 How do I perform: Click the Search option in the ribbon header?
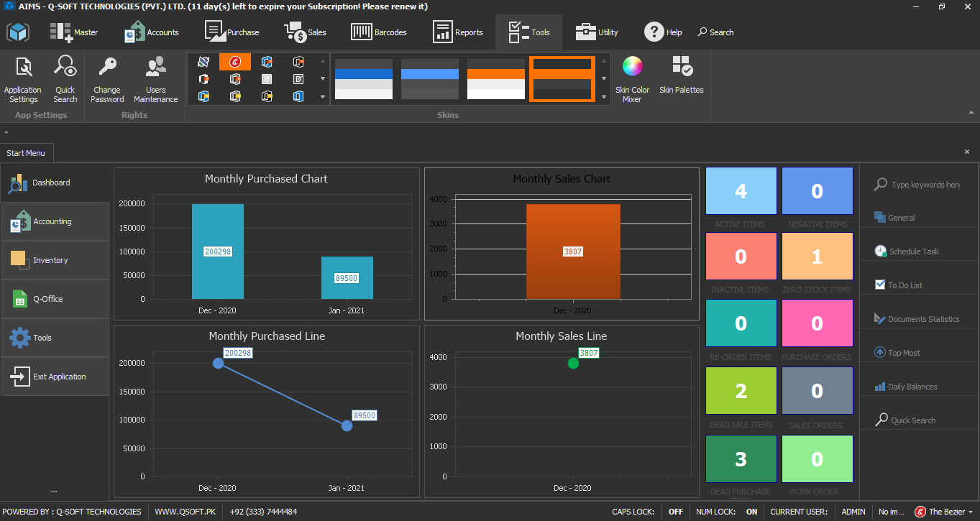(x=715, y=32)
